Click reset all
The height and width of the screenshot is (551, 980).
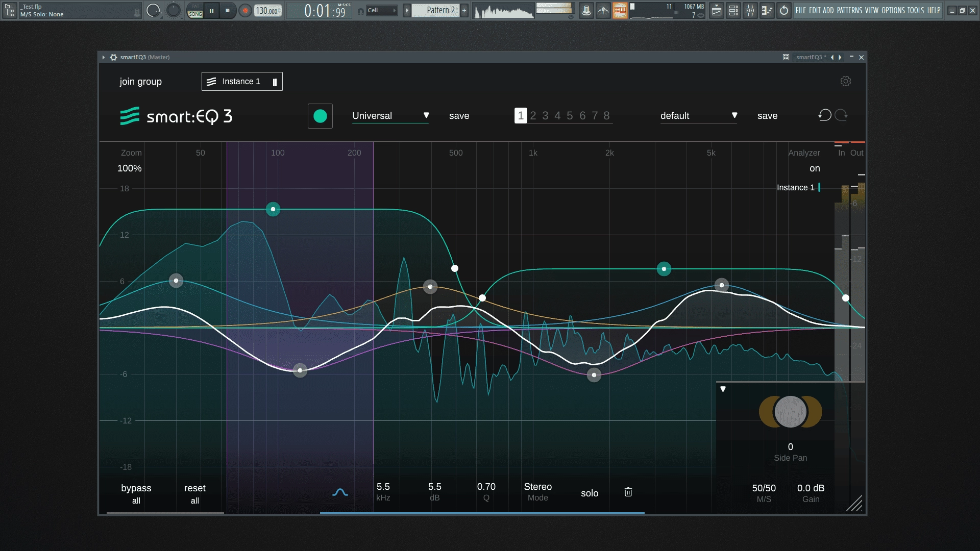tap(195, 494)
